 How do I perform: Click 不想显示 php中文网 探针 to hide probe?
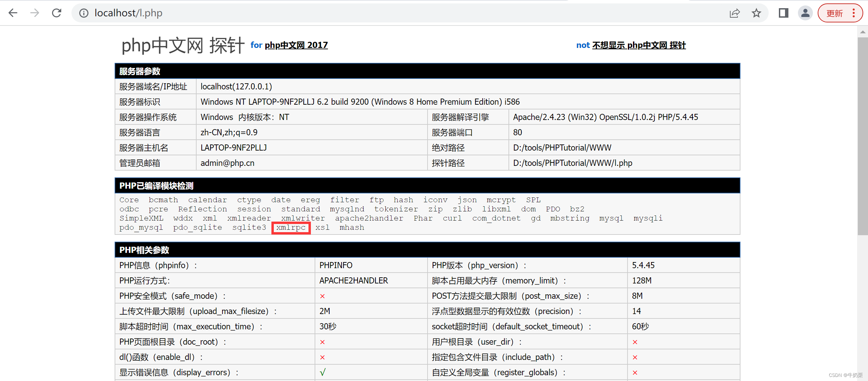tap(639, 45)
